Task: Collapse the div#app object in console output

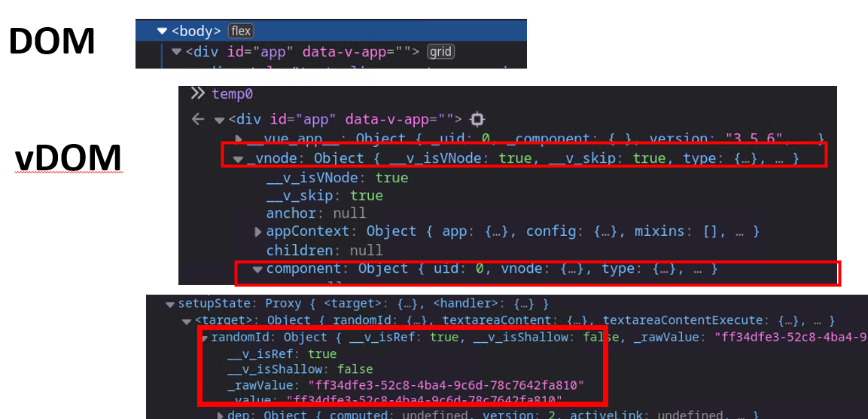Action: (219, 120)
